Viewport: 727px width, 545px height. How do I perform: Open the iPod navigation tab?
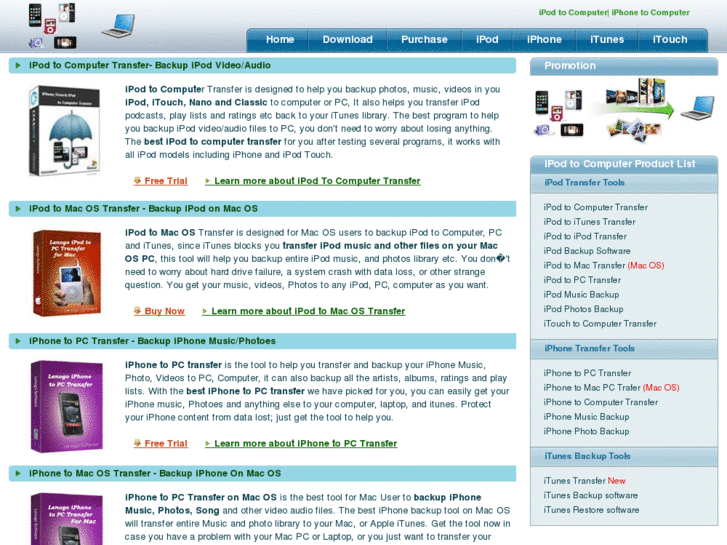pos(487,40)
